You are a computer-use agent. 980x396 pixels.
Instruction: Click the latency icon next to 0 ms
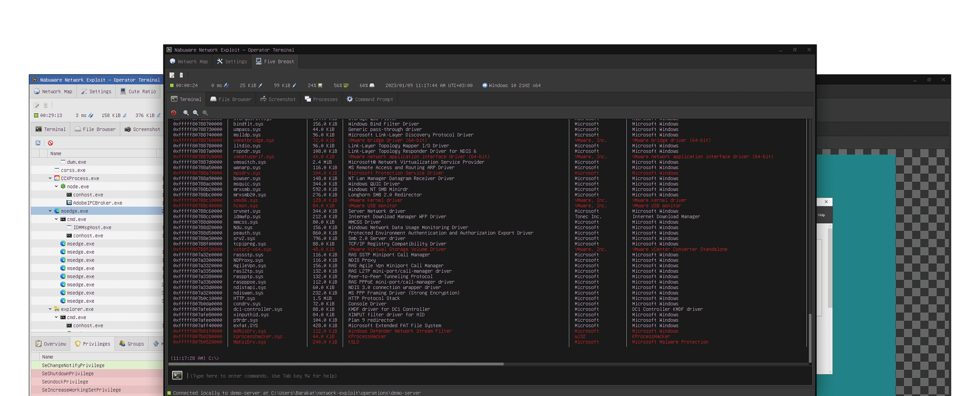coord(226,85)
